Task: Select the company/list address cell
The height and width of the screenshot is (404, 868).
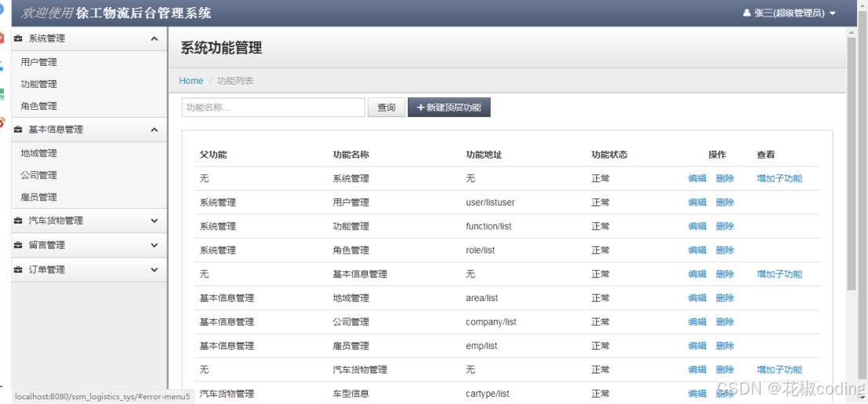Action: (491, 322)
